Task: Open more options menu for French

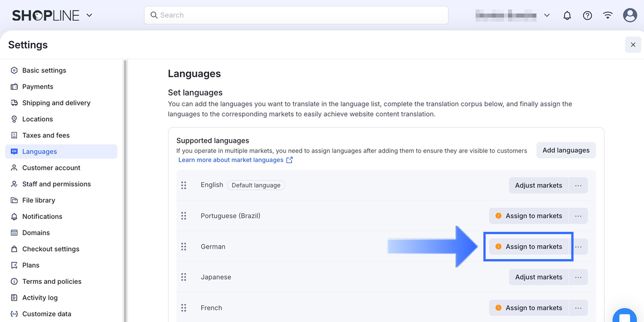Action: pyautogui.click(x=578, y=308)
